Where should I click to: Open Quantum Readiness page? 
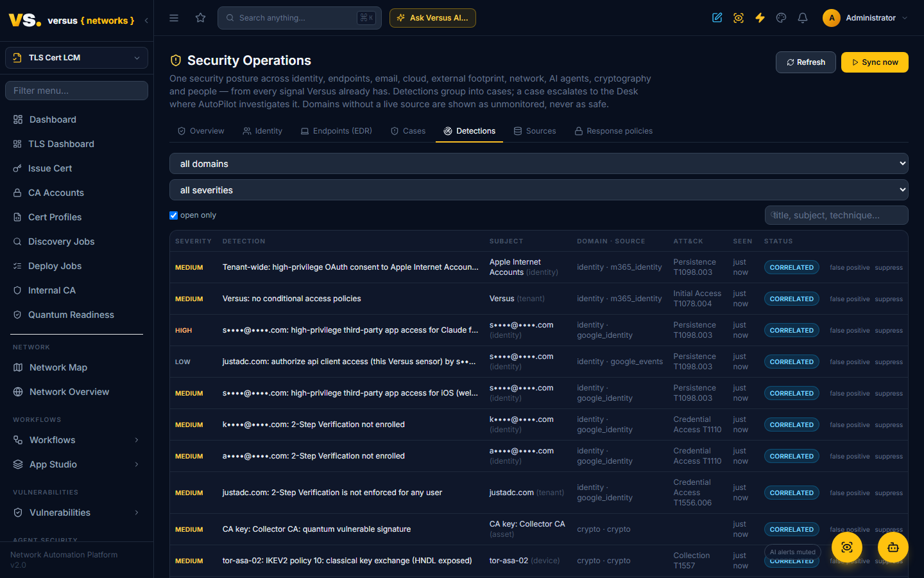[x=76, y=315]
